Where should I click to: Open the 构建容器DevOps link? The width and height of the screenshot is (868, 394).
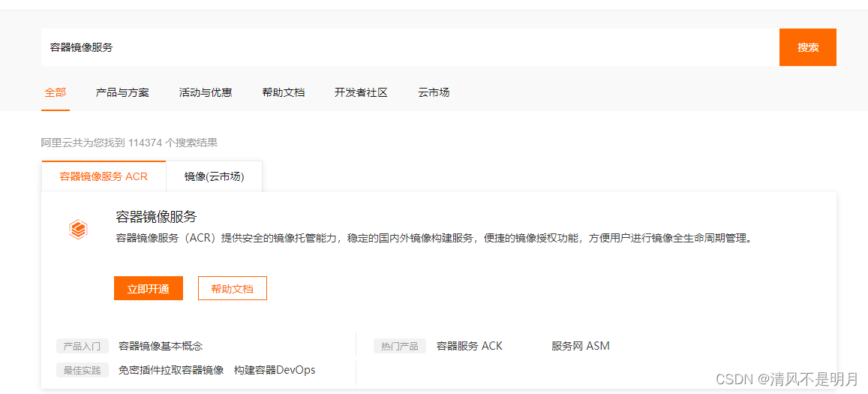tap(275, 370)
